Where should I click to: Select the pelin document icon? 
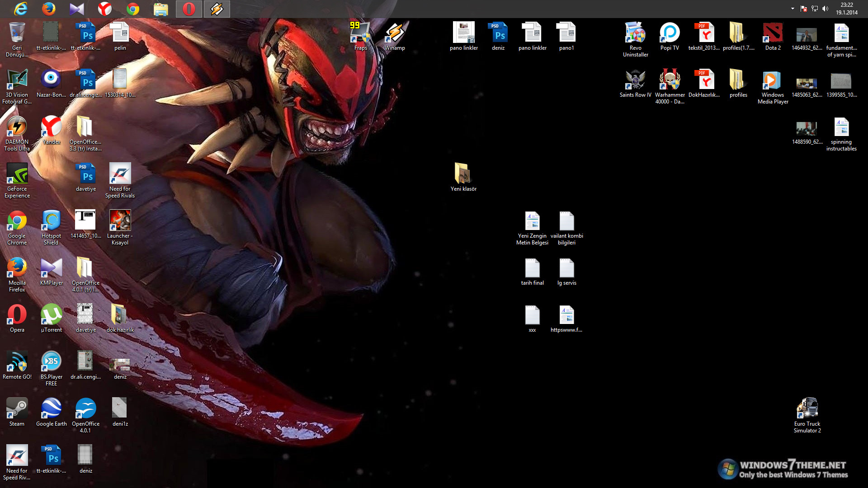pos(120,36)
